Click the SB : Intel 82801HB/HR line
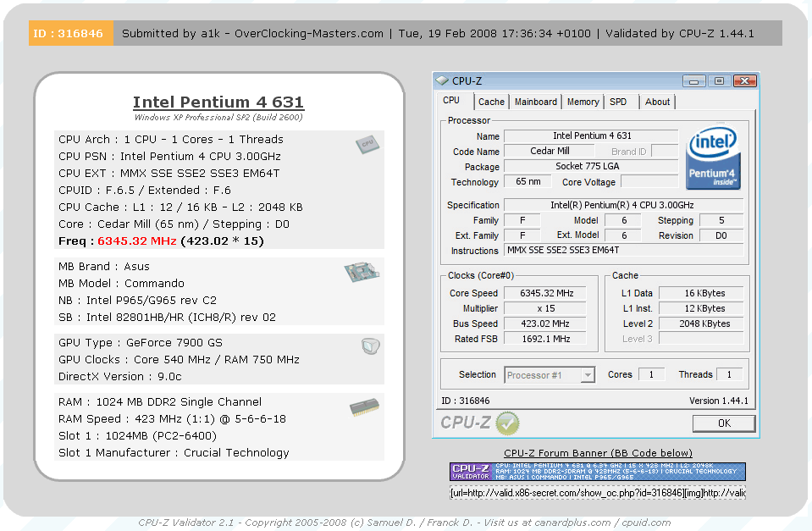Screen dimensions: 812x531 click(x=167, y=317)
